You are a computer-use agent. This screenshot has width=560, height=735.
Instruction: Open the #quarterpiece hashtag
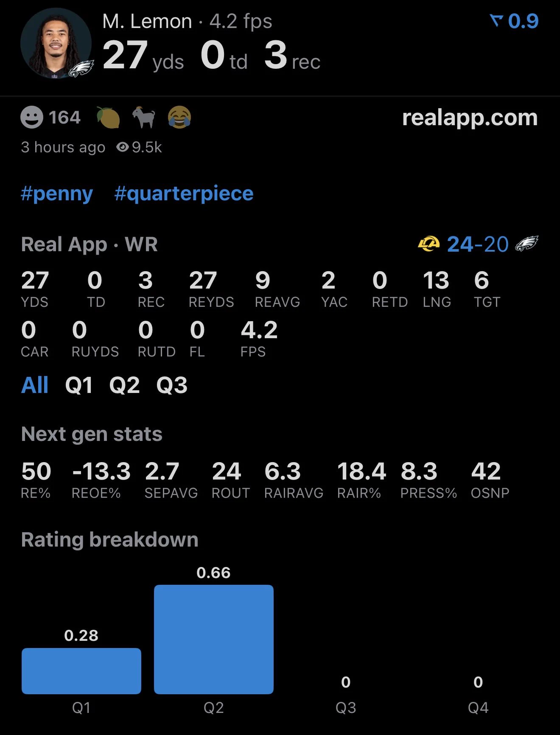coord(184,194)
